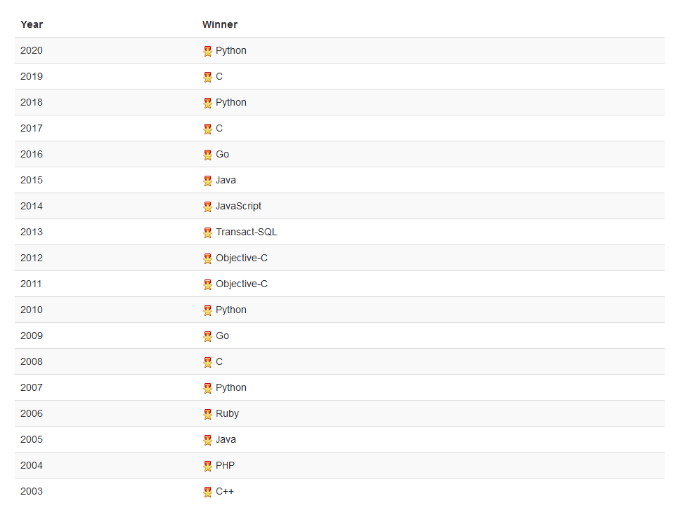681x517 pixels.
Task: Select the 2014 year cell
Action: point(31,207)
